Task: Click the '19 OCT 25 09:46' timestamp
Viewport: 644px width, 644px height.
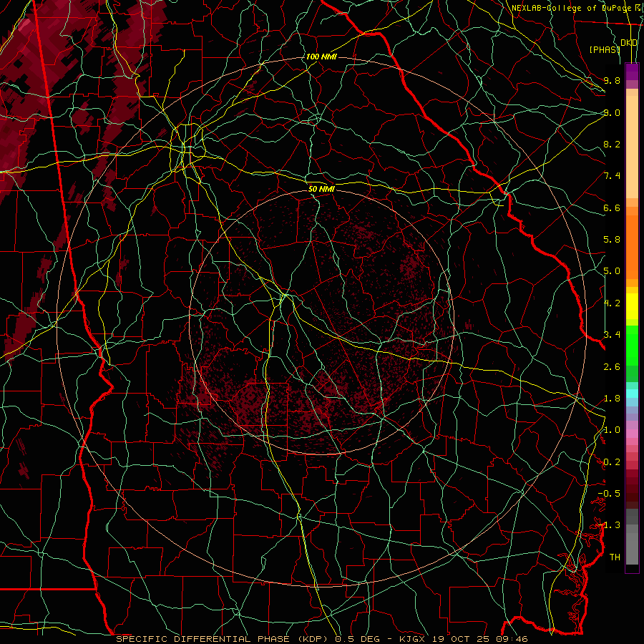Action: (479, 639)
